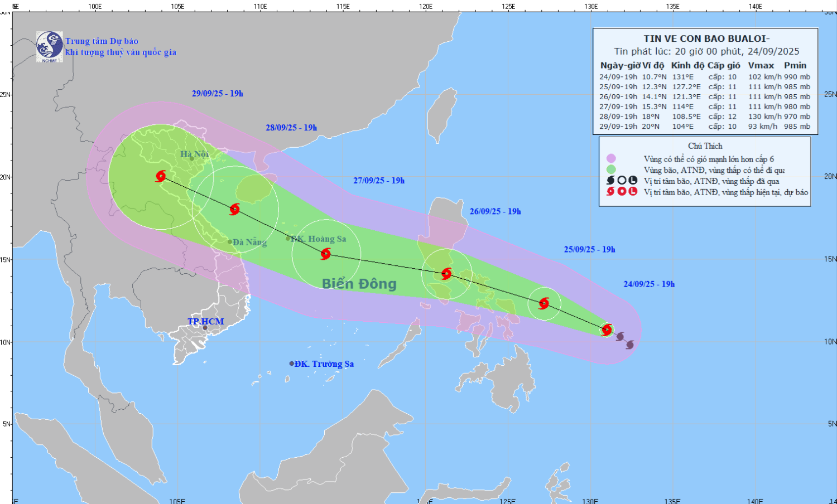Click the NCHMF logo emblem
Viewport: 837px width, 504px height.
pyautogui.click(x=50, y=46)
